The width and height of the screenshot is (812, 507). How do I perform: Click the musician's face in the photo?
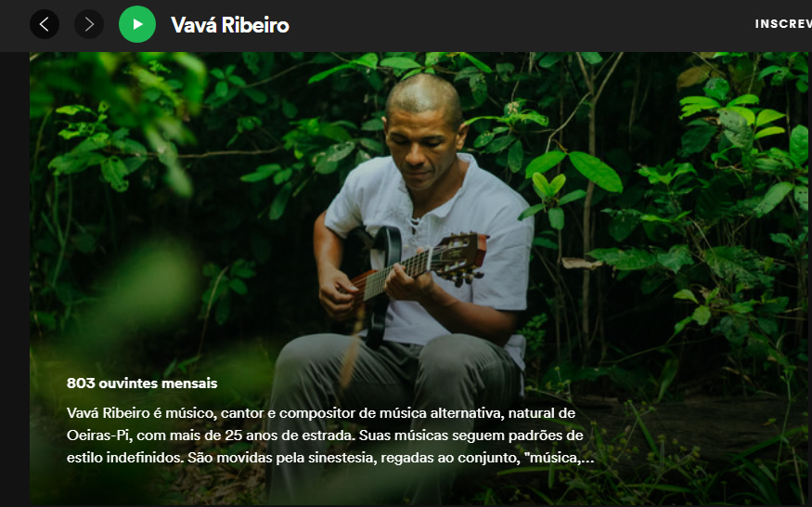point(421,143)
